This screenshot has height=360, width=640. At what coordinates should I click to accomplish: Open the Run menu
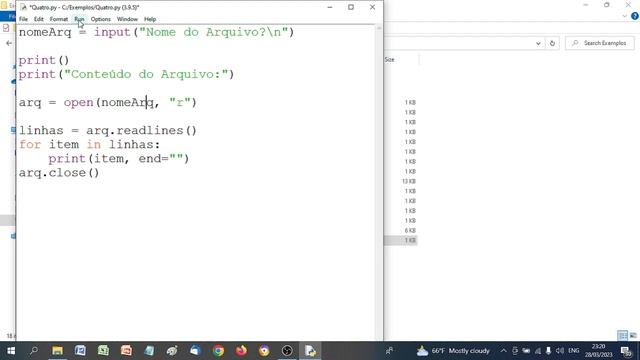pyautogui.click(x=79, y=19)
